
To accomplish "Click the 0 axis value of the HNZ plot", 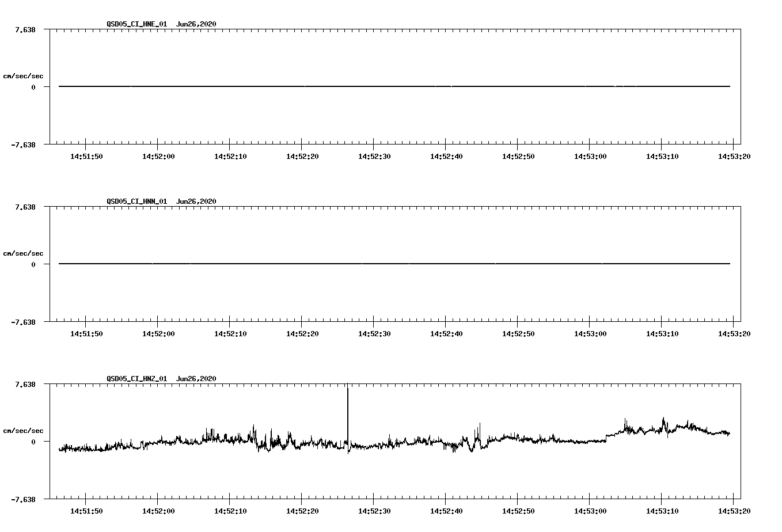I will tap(33, 442).
